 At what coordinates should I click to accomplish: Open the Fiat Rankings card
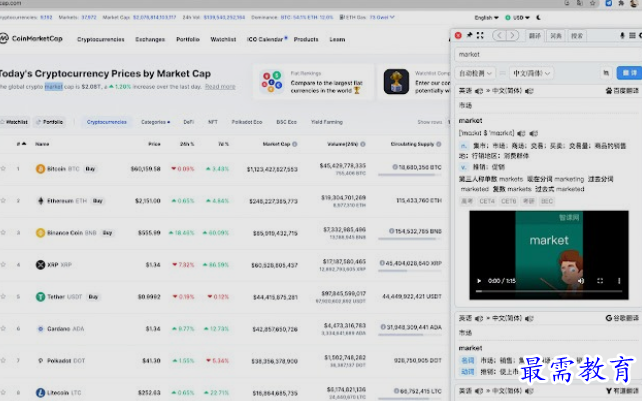coord(314,82)
